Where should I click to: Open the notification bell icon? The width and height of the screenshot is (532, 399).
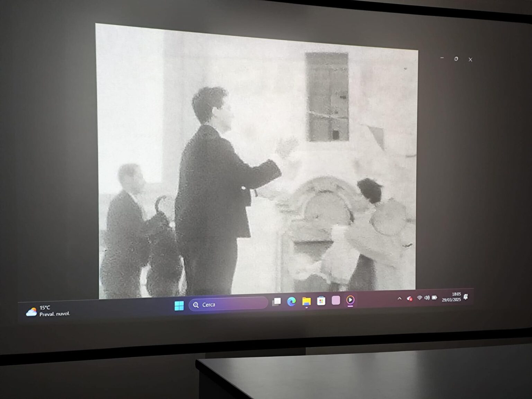click(x=466, y=296)
